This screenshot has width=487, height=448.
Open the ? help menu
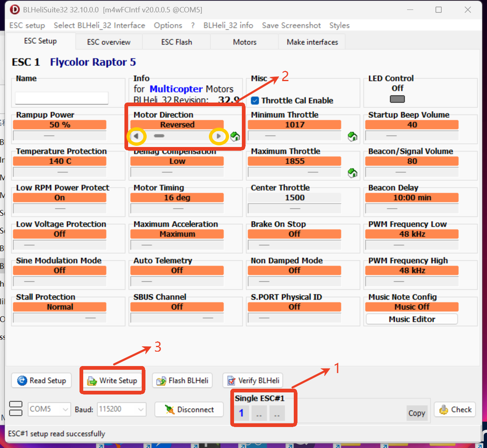193,26
